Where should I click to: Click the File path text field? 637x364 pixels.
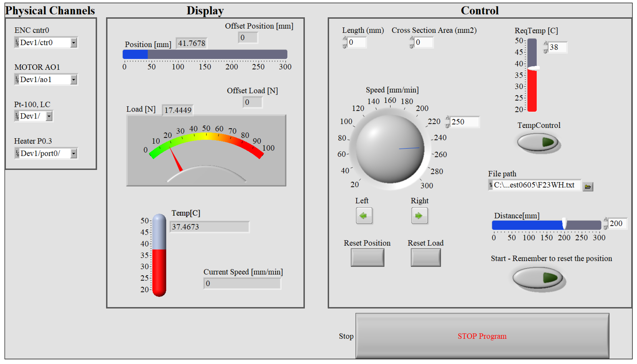point(535,185)
